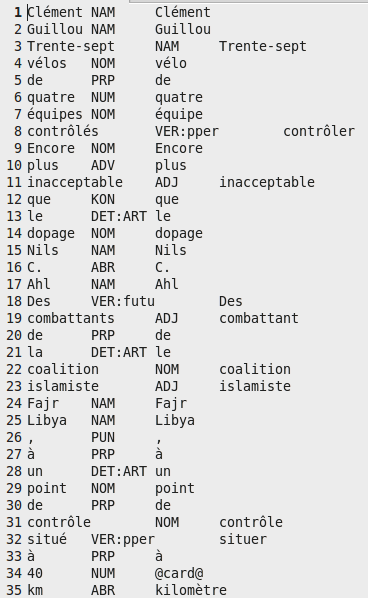368x598 pixels.
Task: Select line number 18 in the margin
Action: pos(14,302)
